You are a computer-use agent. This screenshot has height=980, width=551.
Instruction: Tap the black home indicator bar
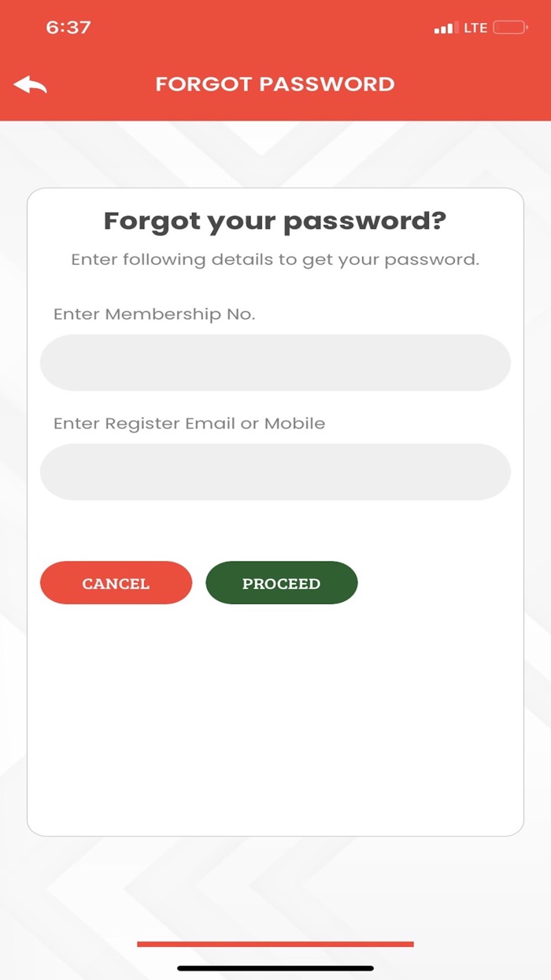pyautogui.click(x=275, y=968)
